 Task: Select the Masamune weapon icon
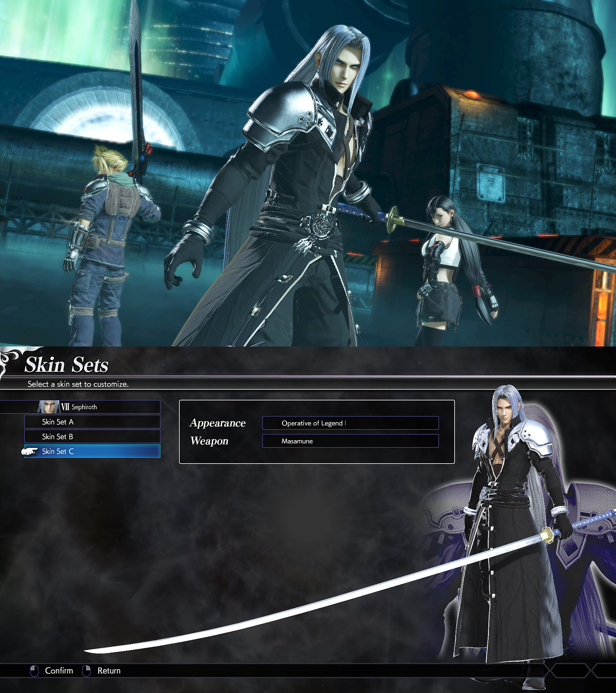tap(351, 441)
